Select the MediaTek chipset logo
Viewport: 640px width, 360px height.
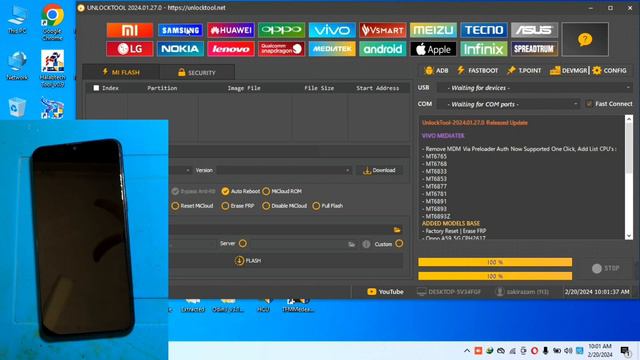332,49
